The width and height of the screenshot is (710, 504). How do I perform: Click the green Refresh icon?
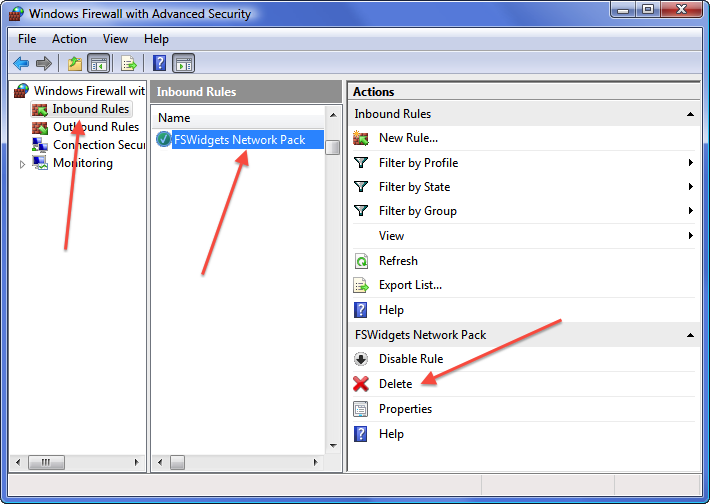(361, 261)
